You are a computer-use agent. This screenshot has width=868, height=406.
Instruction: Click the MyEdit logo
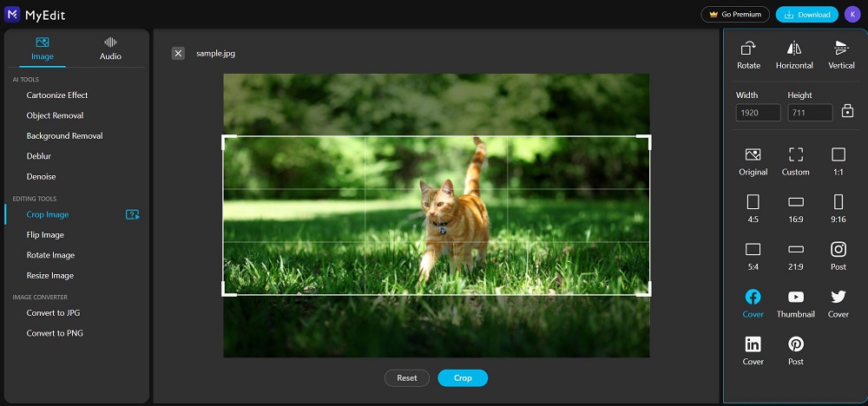pyautogui.click(x=35, y=15)
